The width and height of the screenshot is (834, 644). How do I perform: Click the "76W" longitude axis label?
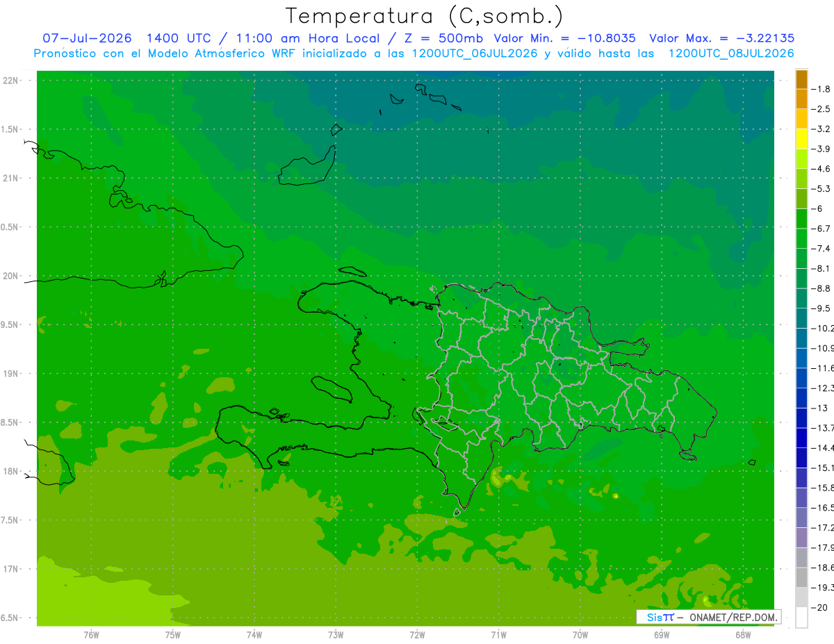[91, 635]
